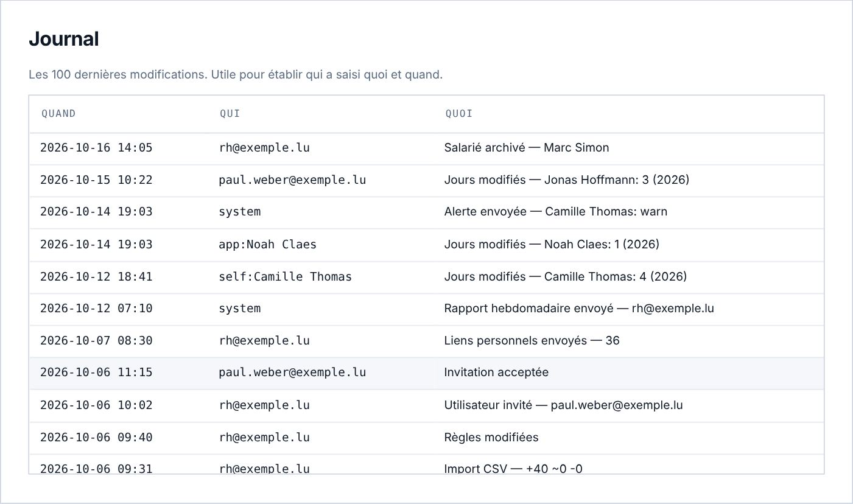Click timestamp 2026-10-12 07:10
The height and width of the screenshot is (504, 853).
click(96, 309)
